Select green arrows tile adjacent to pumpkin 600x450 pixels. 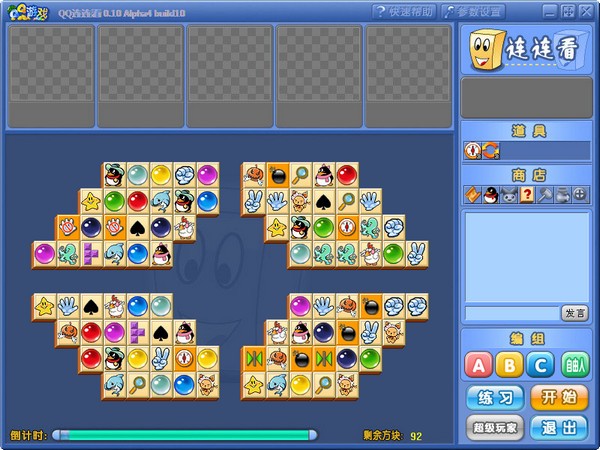(254, 359)
